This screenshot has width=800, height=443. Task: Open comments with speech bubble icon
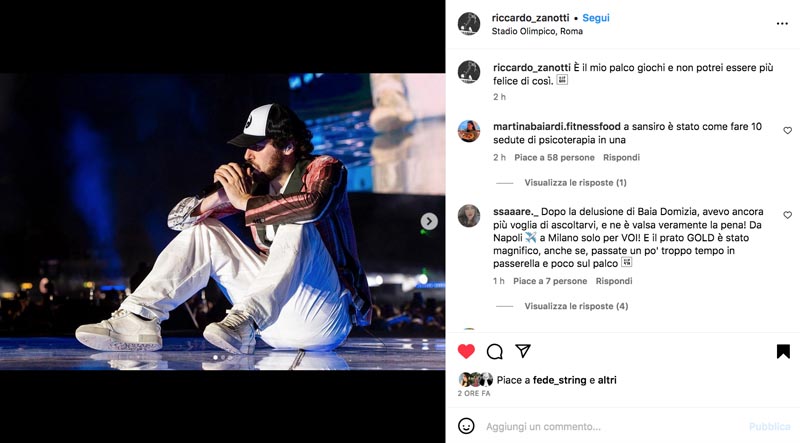click(x=494, y=351)
